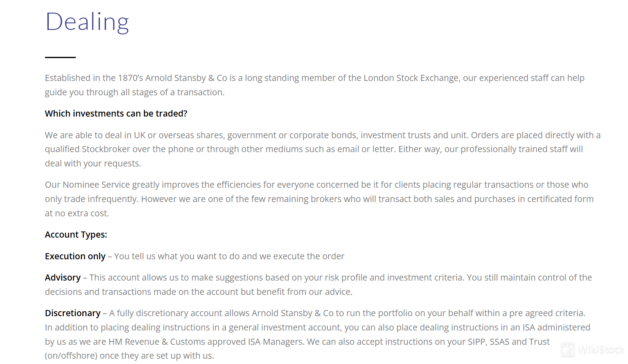Click the horizontal divider under Dealing title
The width and height of the screenshot is (628, 364).
(60, 57)
